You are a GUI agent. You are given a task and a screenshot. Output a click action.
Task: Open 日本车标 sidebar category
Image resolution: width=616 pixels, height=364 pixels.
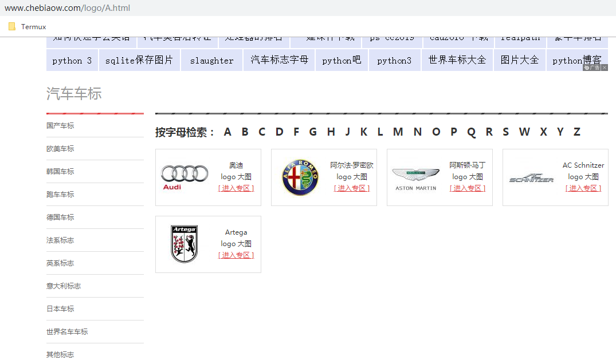60,308
